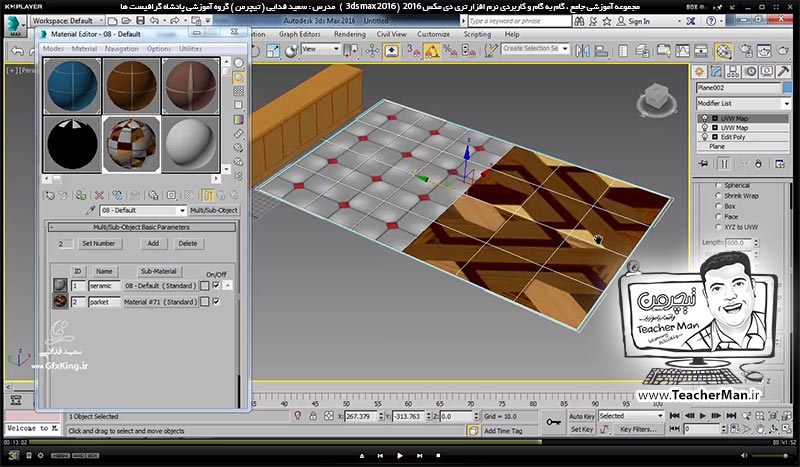Toggle On/Off checkbox for parket sub-material
Viewport: 800px width, 467px height.
(x=216, y=302)
